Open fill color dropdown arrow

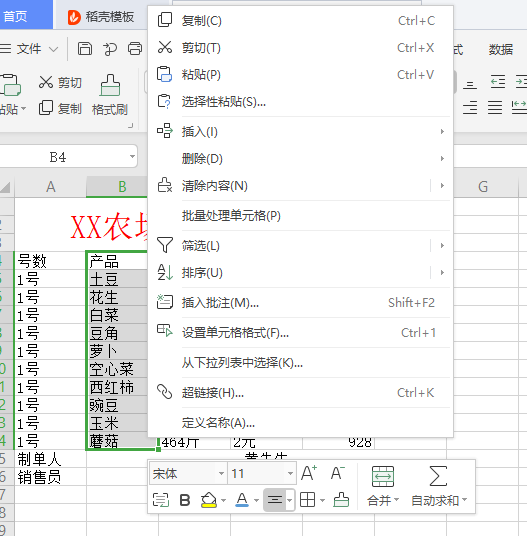click(x=223, y=500)
